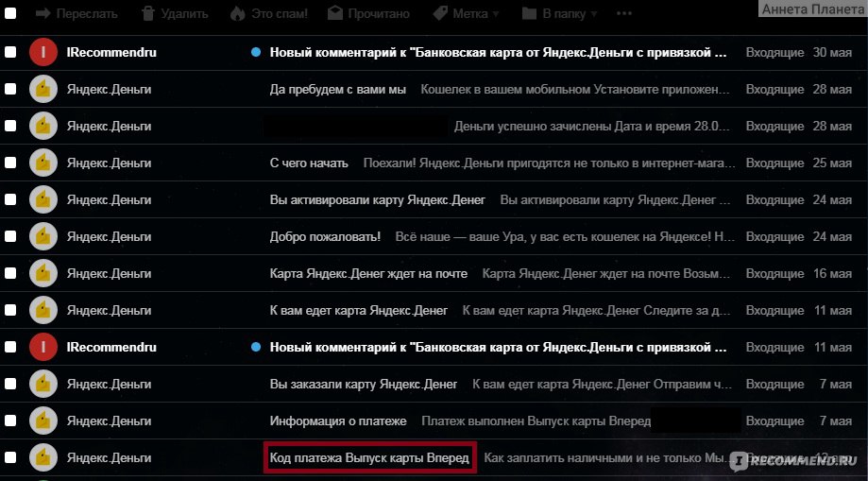Screen dimensions: 868x481
Task: Open the 'Информация о платеже' message
Action: pos(338,421)
